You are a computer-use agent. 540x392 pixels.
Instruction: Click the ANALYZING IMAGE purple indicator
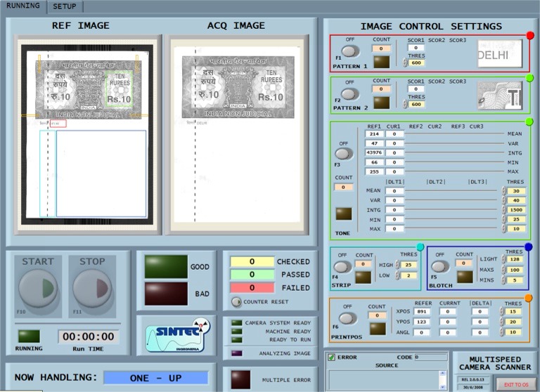pos(236,353)
